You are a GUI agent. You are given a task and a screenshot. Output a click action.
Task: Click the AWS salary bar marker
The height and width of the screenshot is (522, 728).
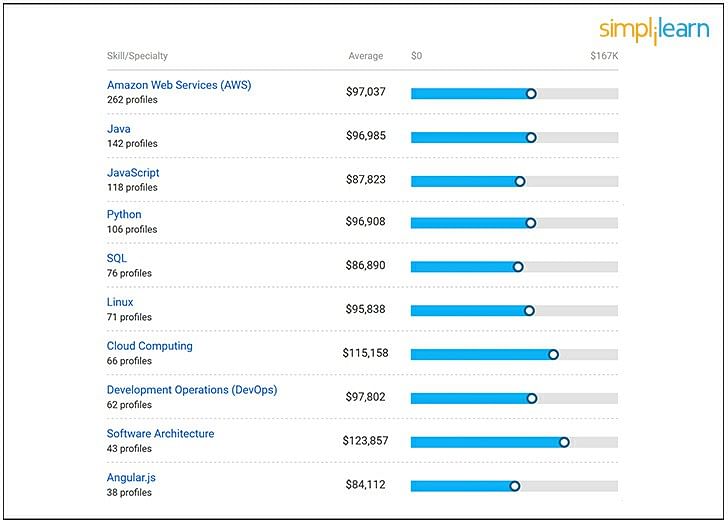tap(531, 94)
